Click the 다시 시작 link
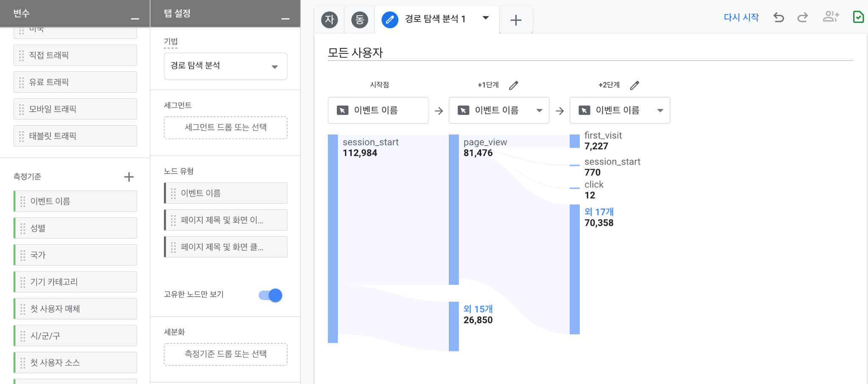The width and height of the screenshot is (868, 384). pos(741,17)
